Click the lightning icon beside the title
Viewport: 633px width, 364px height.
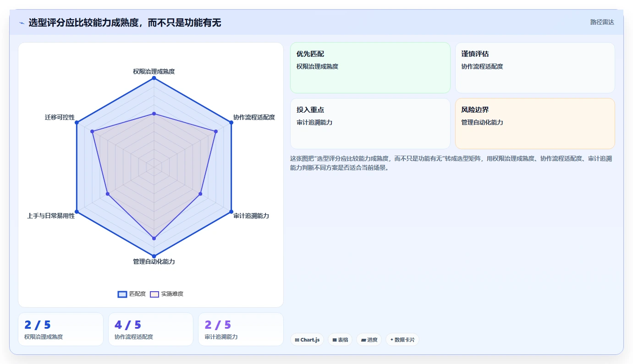point(22,22)
